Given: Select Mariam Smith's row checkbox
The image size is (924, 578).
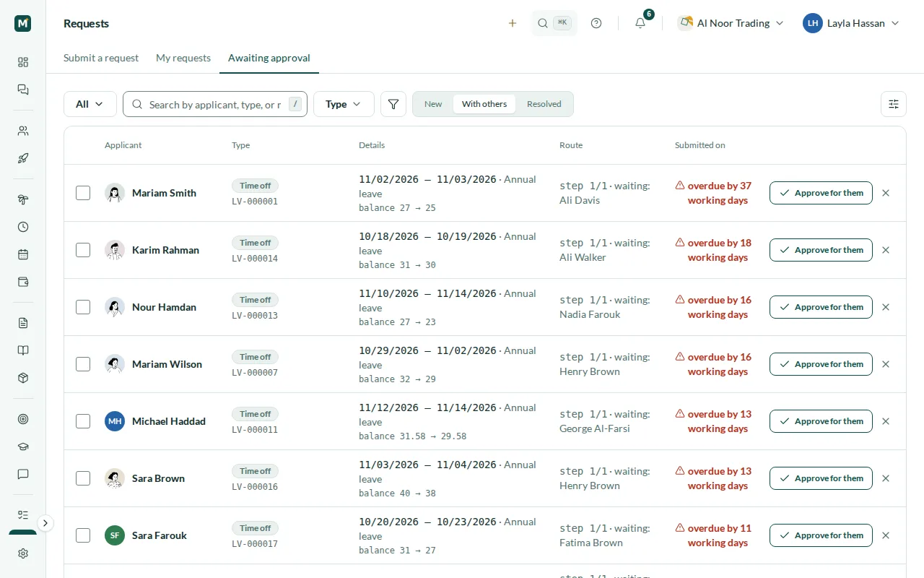Looking at the screenshot, I should [83, 193].
